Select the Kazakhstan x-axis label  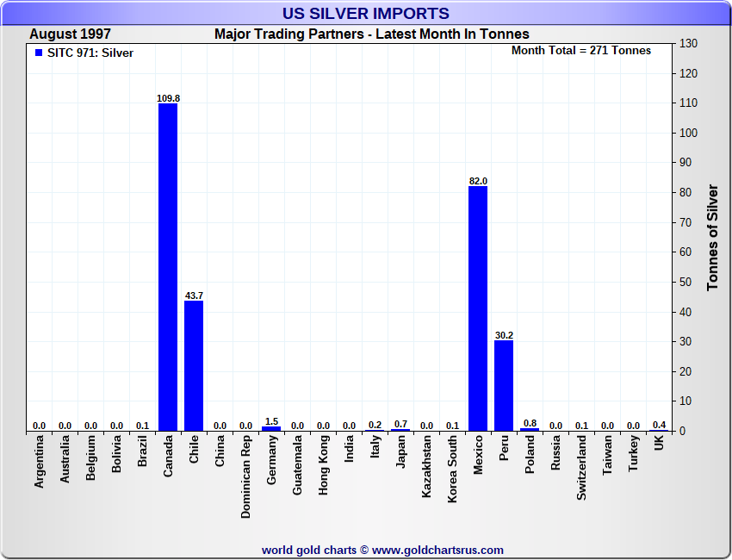point(427,466)
